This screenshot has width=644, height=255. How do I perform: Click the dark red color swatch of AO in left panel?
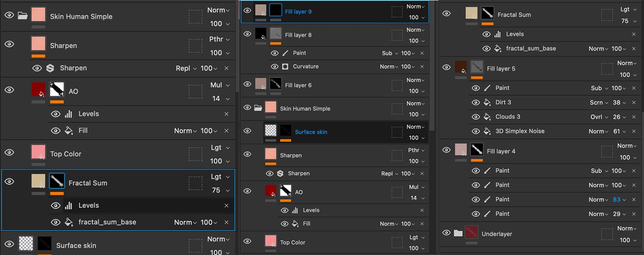pos(38,90)
